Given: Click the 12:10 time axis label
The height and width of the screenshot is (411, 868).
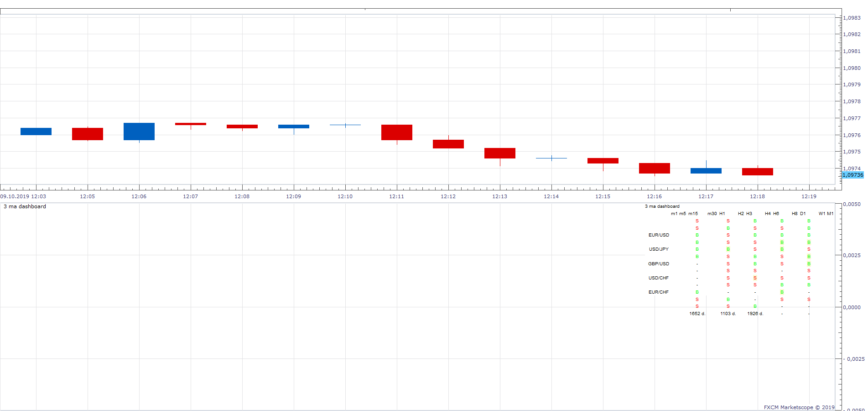Looking at the screenshot, I should 345,196.
